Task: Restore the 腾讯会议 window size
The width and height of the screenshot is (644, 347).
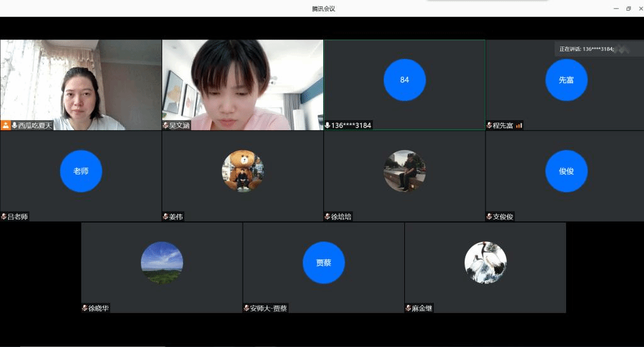Action: click(x=628, y=8)
